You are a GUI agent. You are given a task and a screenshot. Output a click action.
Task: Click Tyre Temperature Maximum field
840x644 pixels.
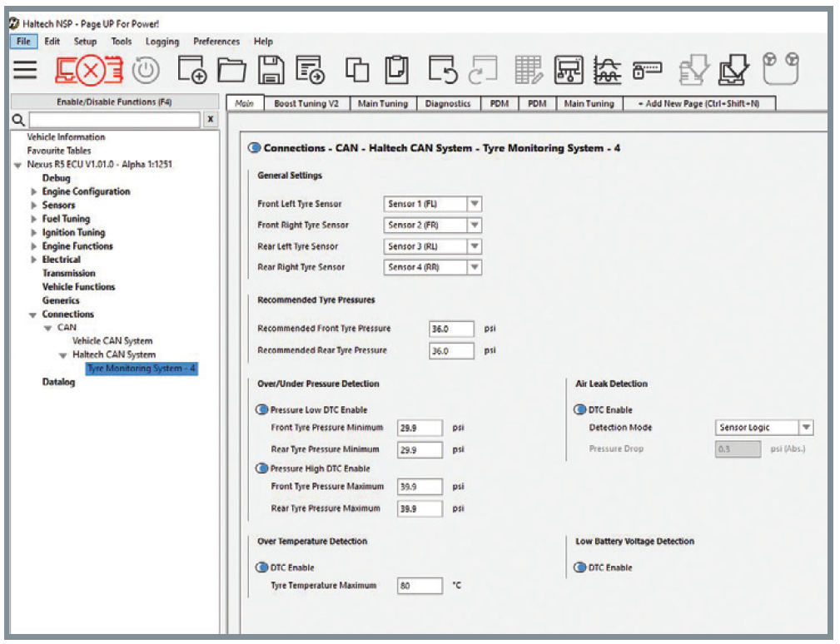pos(420,586)
